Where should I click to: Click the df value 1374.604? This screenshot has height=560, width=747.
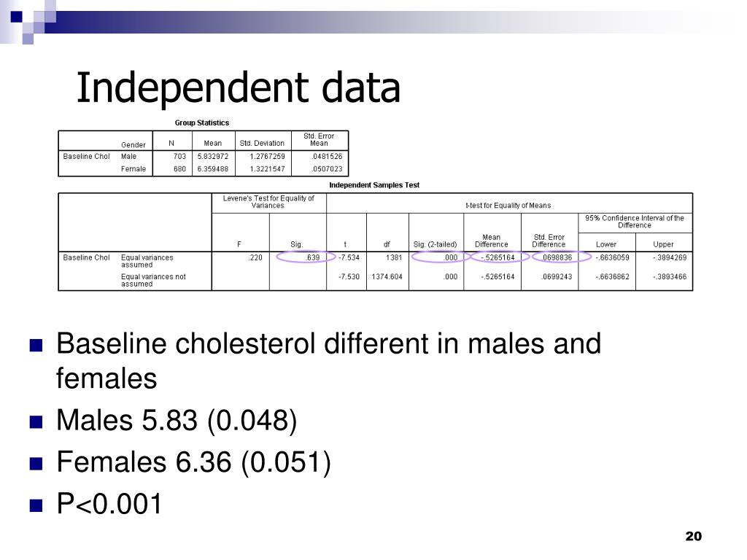387,276
